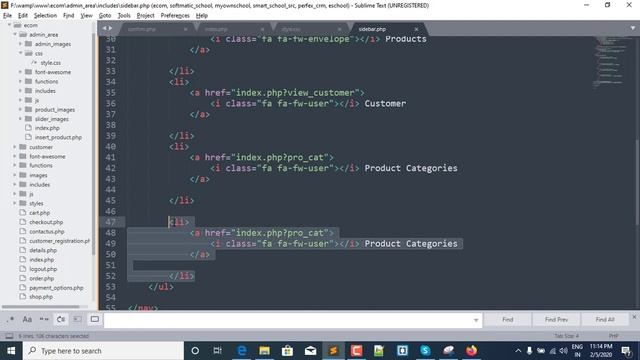Go to the previous tab with left arrow
The width and height of the screenshot is (640, 360).
104,28
